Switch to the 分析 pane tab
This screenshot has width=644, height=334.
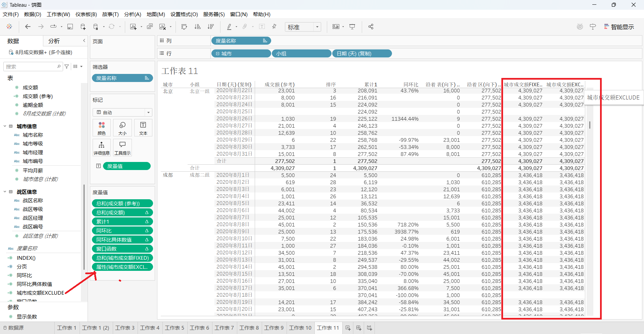54,41
